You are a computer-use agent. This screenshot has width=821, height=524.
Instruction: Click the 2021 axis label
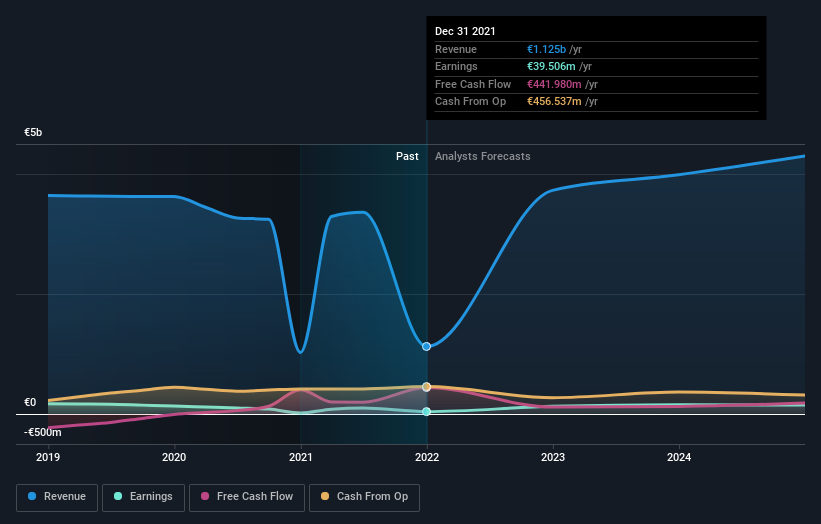301,458
